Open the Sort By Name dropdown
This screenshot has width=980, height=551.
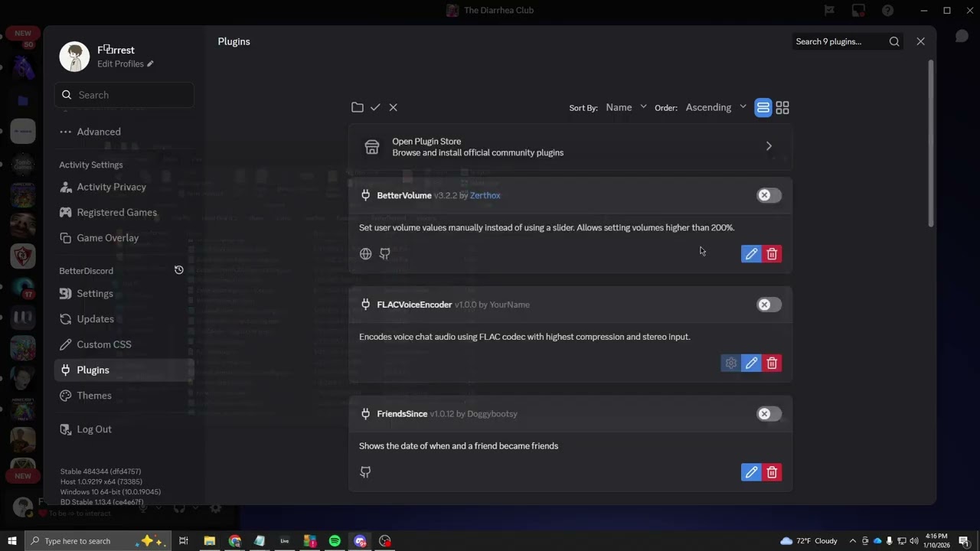[626, 107]
